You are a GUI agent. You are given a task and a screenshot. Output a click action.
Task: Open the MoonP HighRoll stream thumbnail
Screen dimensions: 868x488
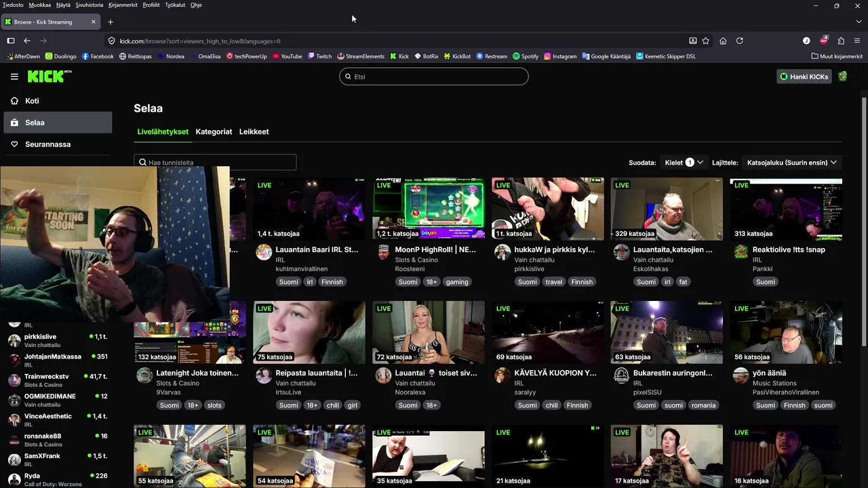(x=429, y=209)
